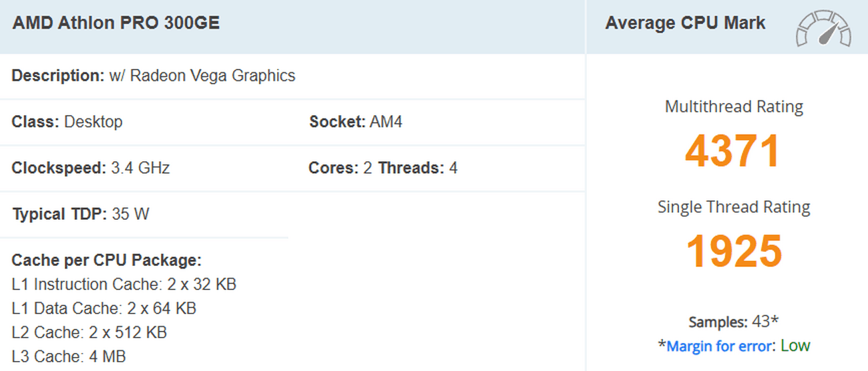Select the multithread score 4371
This screenshot has height=371, width=868.
(732, 151)
